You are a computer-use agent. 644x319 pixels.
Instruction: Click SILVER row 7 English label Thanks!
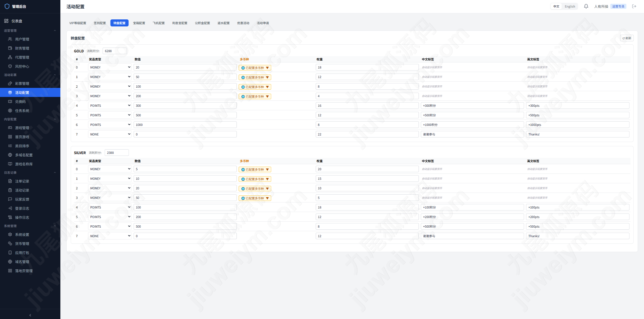(578, 236)
